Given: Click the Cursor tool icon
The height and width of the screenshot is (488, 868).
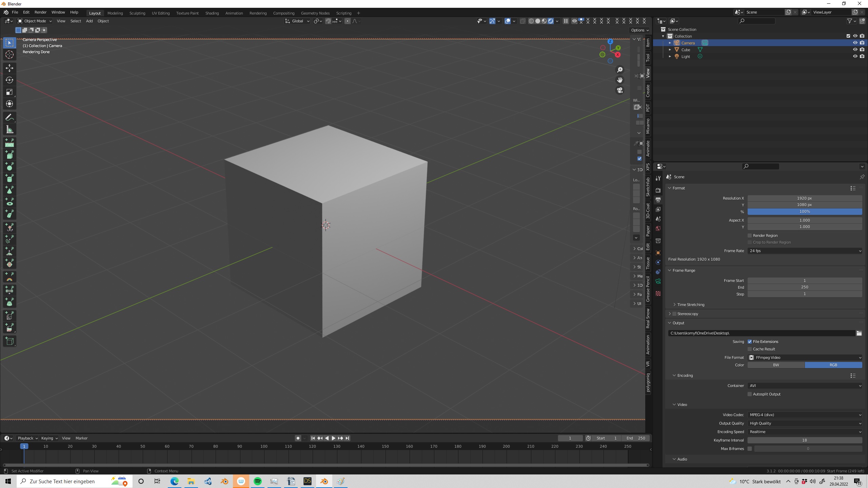Looking at the screenshot, I should tap(9, 55).
